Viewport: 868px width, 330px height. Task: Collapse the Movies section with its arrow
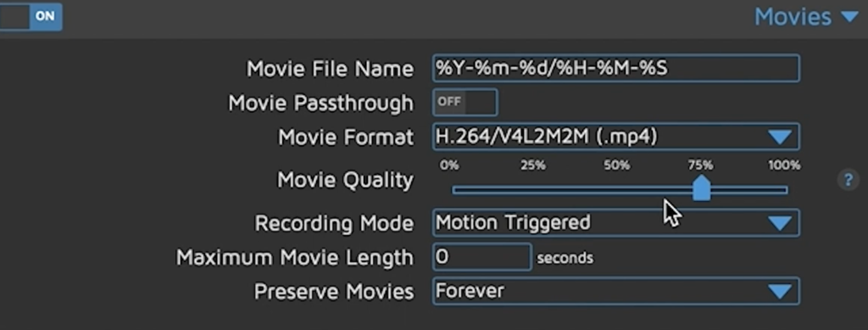pyautogui.click(x=849, y=17)
